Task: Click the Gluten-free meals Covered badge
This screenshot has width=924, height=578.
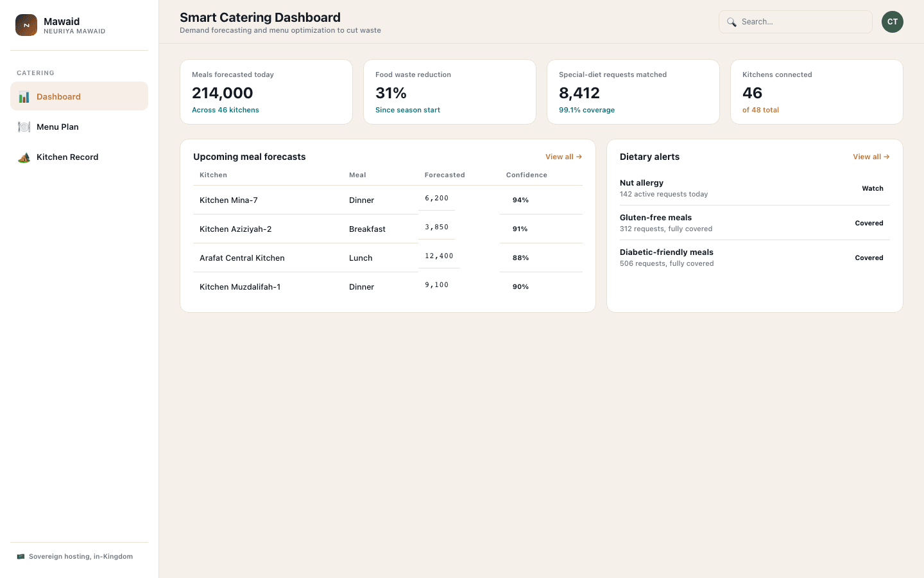Action: 869,223
